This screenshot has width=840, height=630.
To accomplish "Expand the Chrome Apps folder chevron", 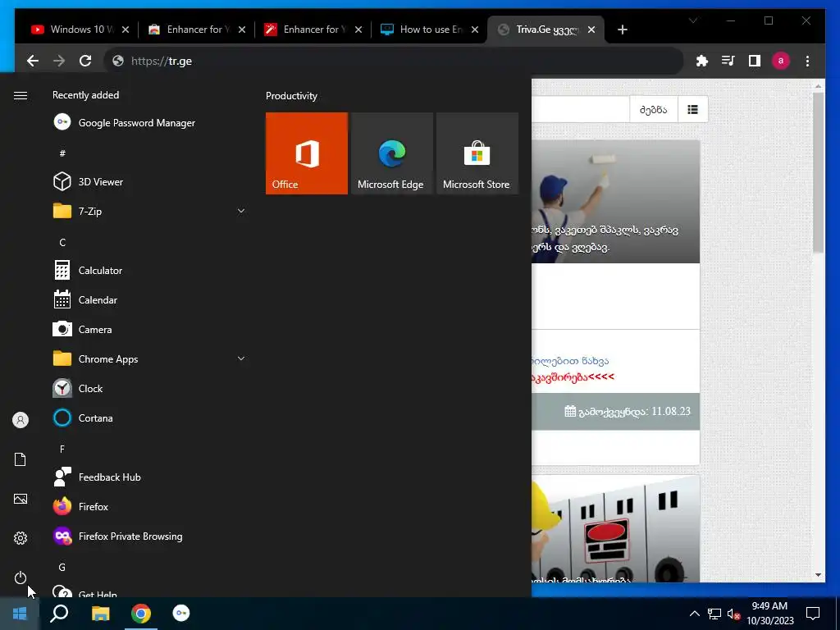I will [241, 359].
